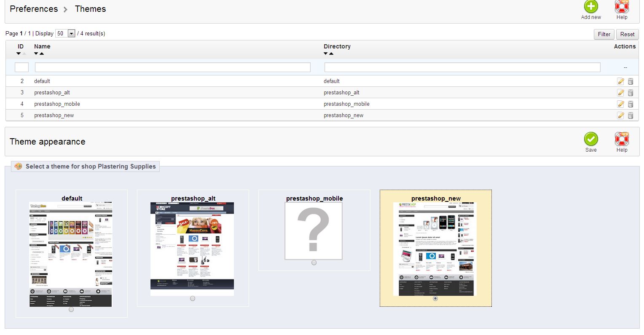The width and height of the screenshot is (644, 335).
Task: Click the 'Select a theme for shop Plastering Supplies' label
Action: click(91, 166)
